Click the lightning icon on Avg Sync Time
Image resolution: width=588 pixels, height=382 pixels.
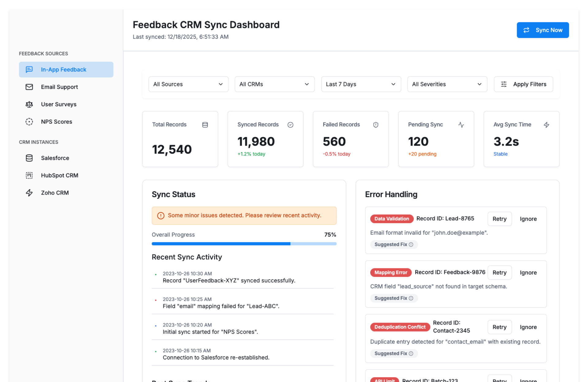(546, 125)
